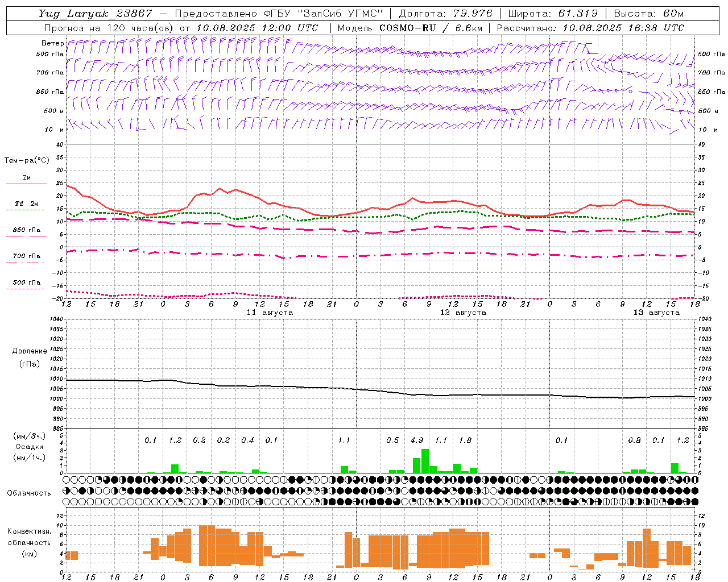Click the (мм/1ч.) unit label
728x582 pixels.
pyautogui.click(x=29, y=458)
